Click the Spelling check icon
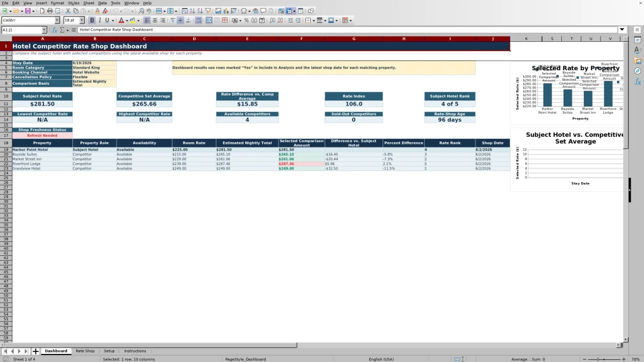Screen dimensions: 644x362 point(149,11)
